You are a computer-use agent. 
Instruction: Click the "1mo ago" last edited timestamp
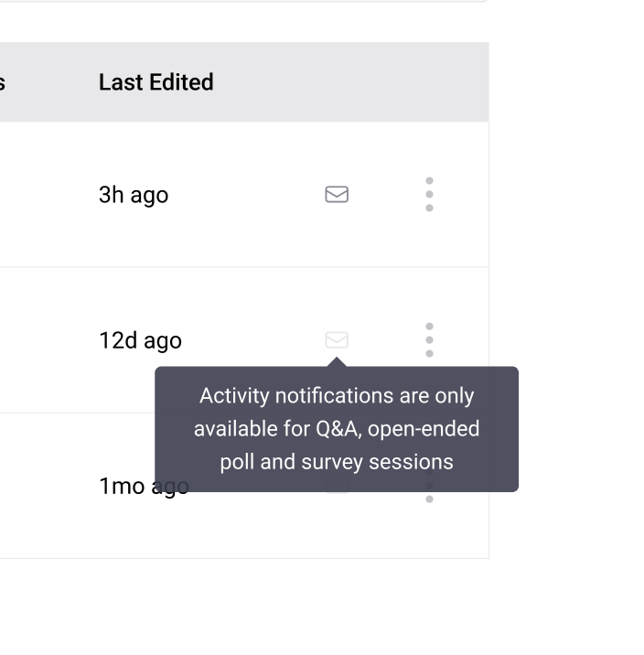point(123,486)
